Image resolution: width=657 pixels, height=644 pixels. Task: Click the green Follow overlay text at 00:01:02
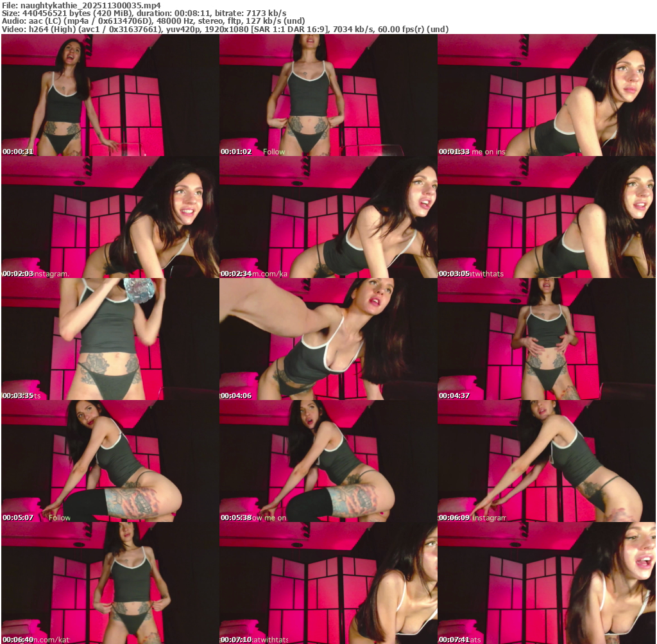coord(274,152)
